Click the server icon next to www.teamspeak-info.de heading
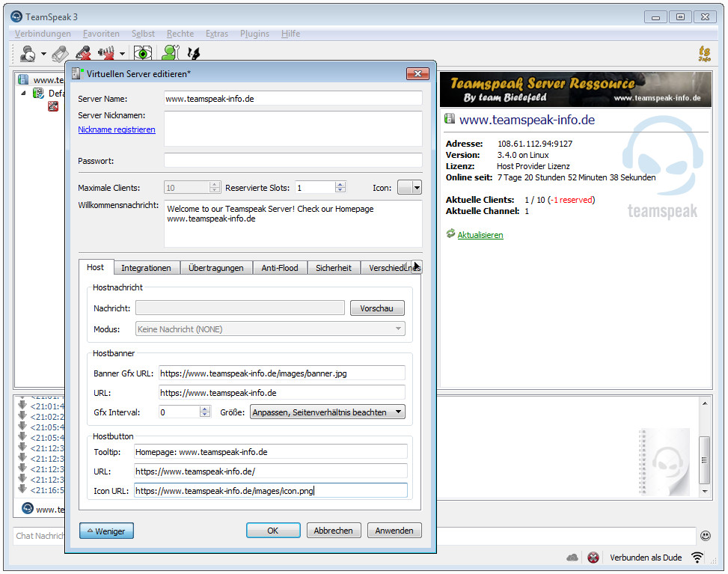The image size is (728, 574). pos(450,119)
